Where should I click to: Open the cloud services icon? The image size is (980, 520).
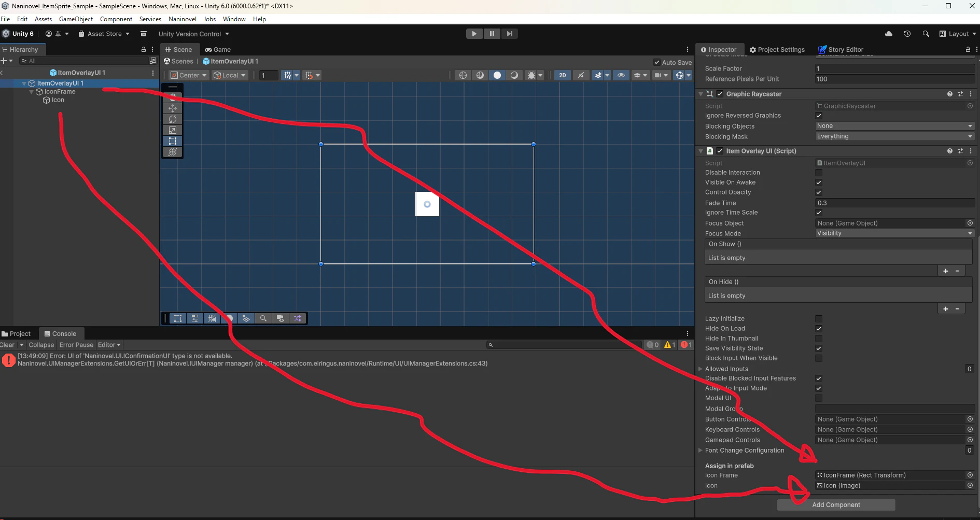(889, 34)
